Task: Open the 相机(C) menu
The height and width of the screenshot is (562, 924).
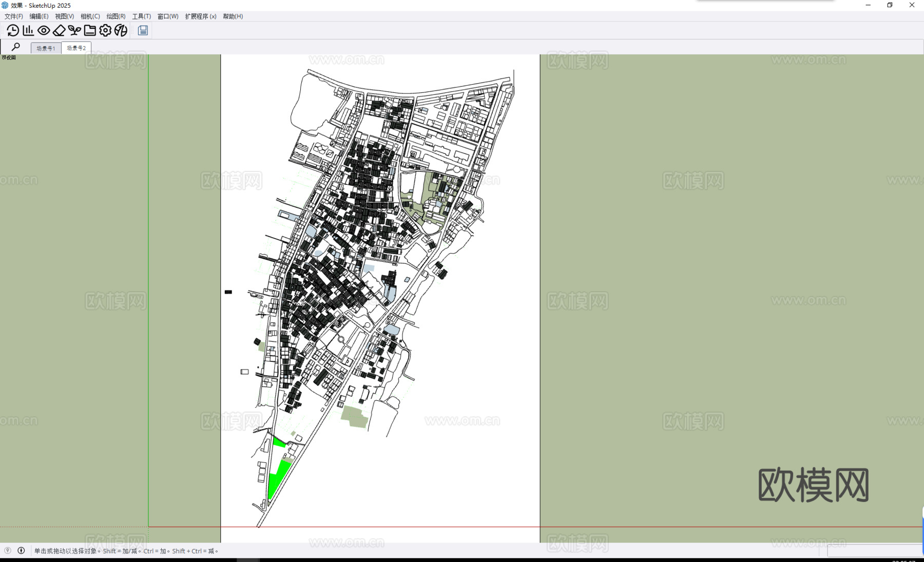Action: 90,16
